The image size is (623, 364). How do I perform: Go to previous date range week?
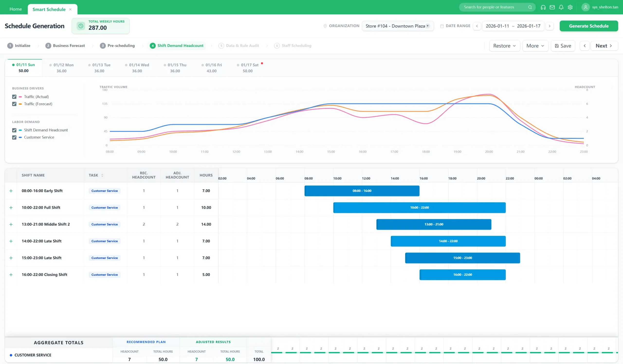point(477,26)
